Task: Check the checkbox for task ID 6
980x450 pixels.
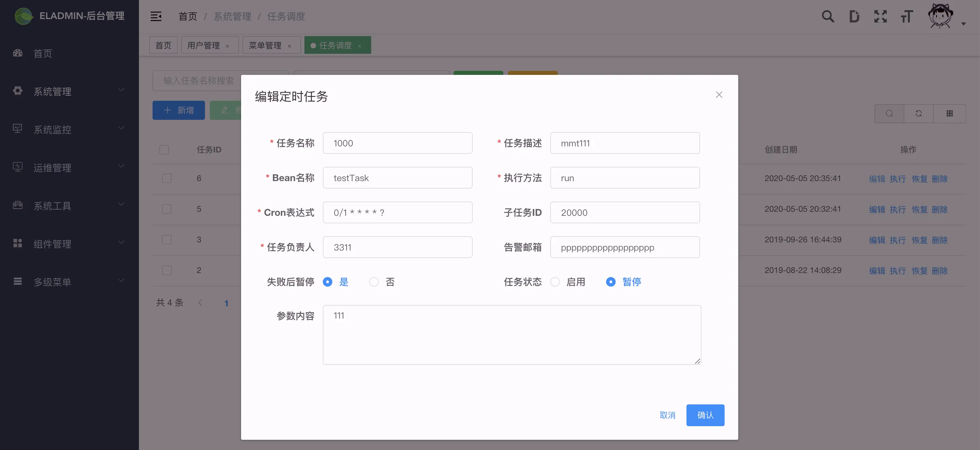Action: (167, 178)
